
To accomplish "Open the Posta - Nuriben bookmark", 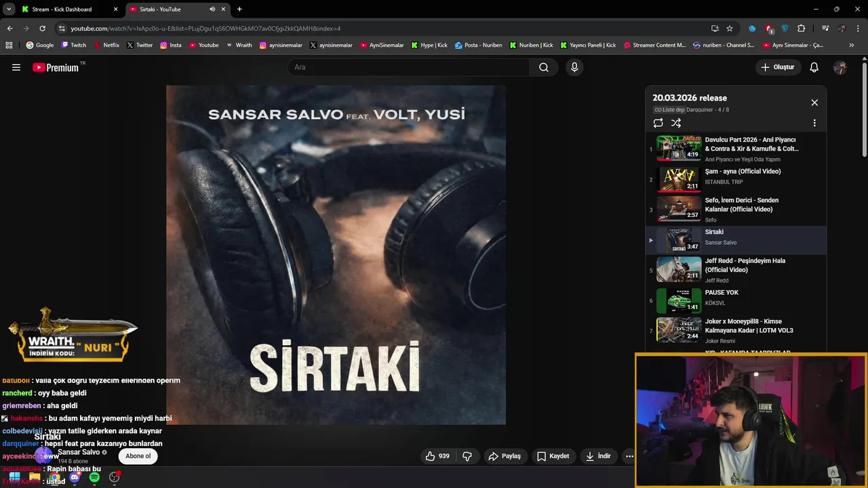I will click(x=479, y=45).
